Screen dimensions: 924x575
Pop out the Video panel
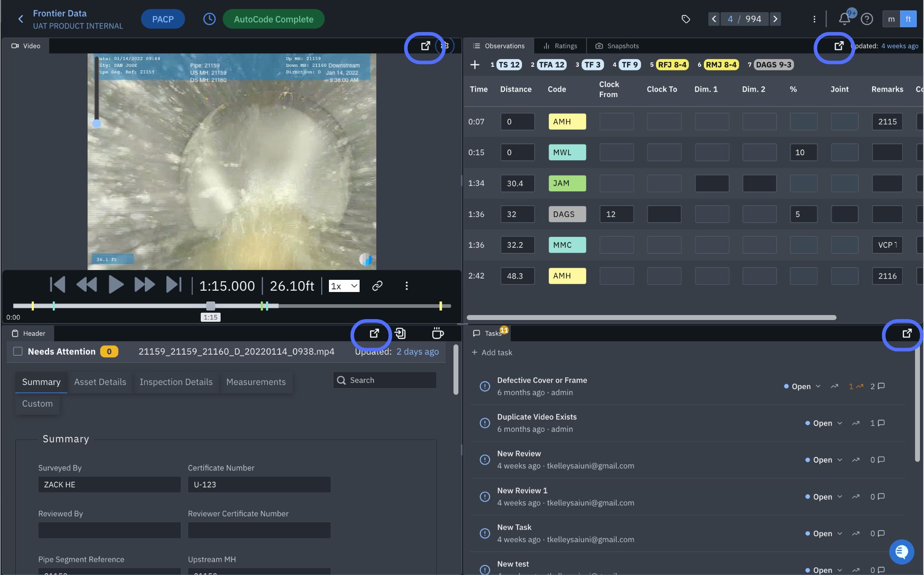click(x=425, y=46)
